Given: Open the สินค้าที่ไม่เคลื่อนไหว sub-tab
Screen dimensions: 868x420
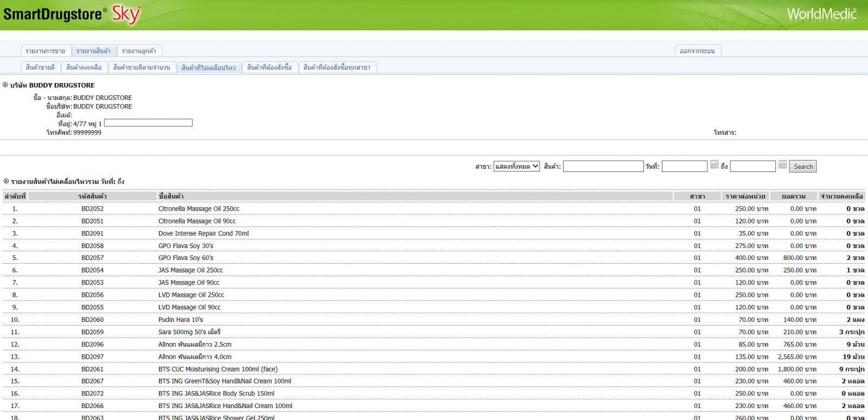Looking at the screenshot, I should coord(208,67).
